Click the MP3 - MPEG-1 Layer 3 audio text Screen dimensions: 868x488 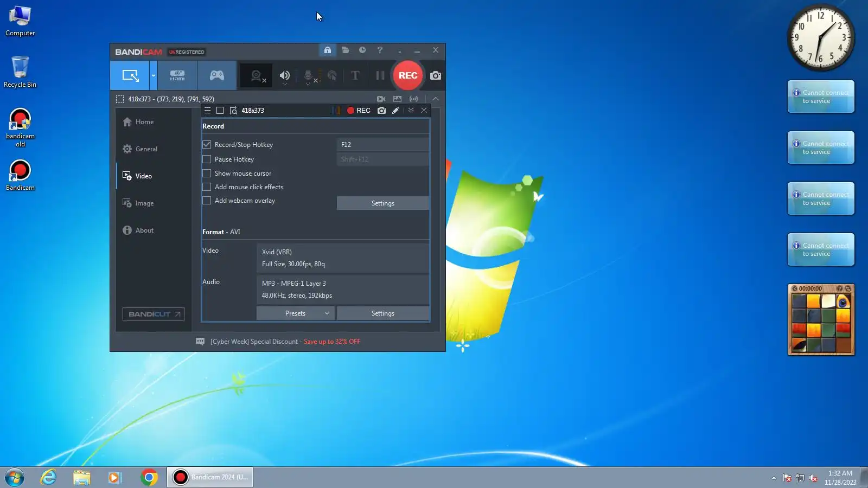point(294,284)
